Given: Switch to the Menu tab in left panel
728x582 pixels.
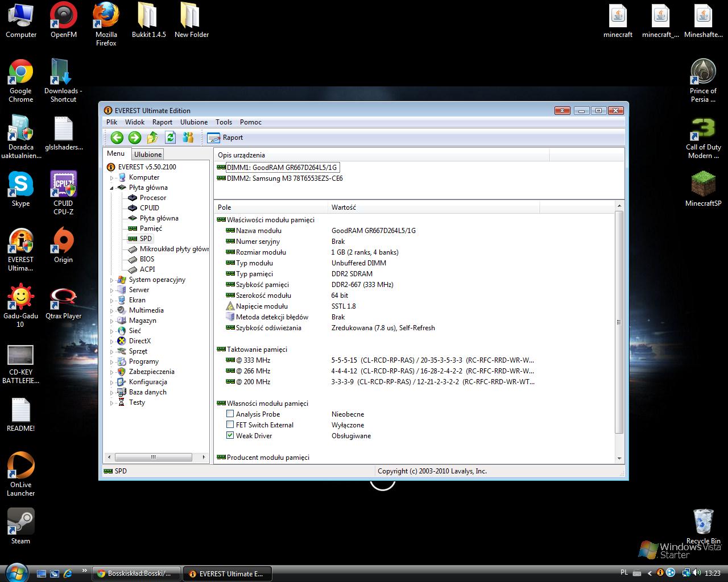Looking at the screenshot, I should (x=116, y=153).
